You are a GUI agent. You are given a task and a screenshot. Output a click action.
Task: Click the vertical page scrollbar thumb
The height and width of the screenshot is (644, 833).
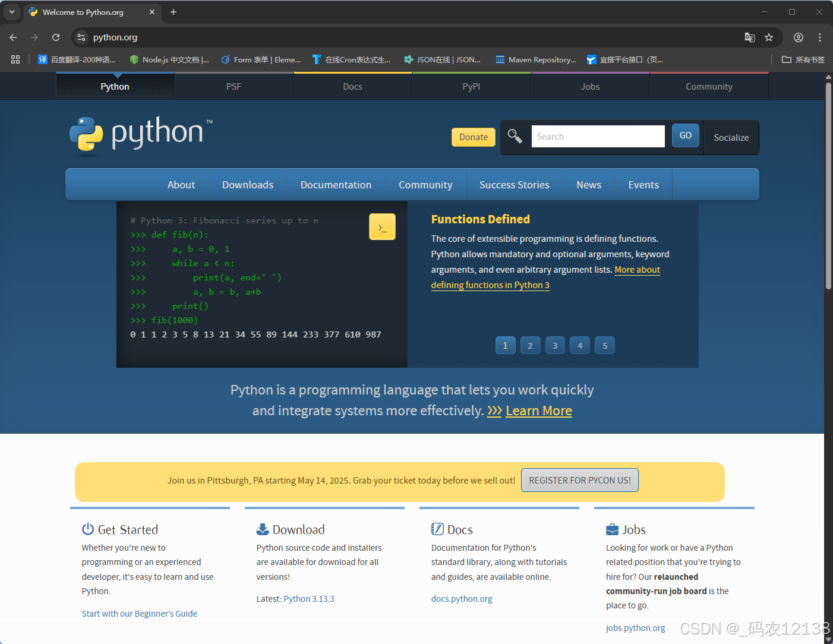828,185
